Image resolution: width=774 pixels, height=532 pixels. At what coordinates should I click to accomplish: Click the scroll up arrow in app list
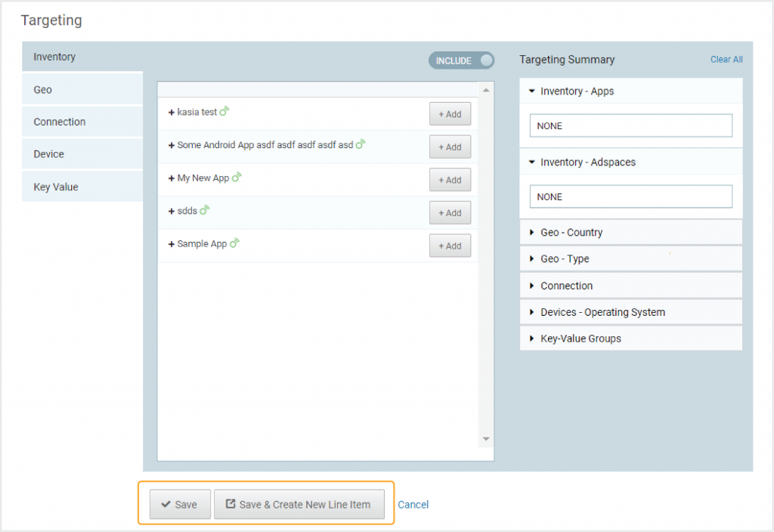pos(486,91)
